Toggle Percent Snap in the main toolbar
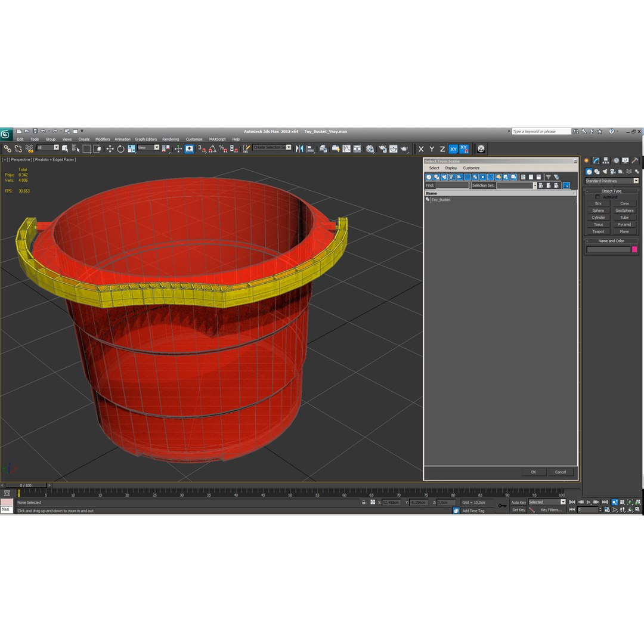644x644 pixels. pos(223,148)
